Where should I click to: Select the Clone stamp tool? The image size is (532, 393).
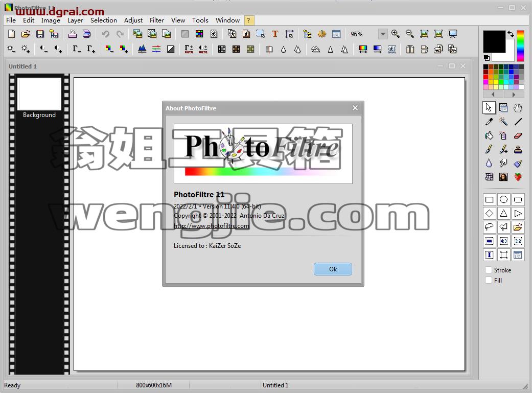coord(518,149)
